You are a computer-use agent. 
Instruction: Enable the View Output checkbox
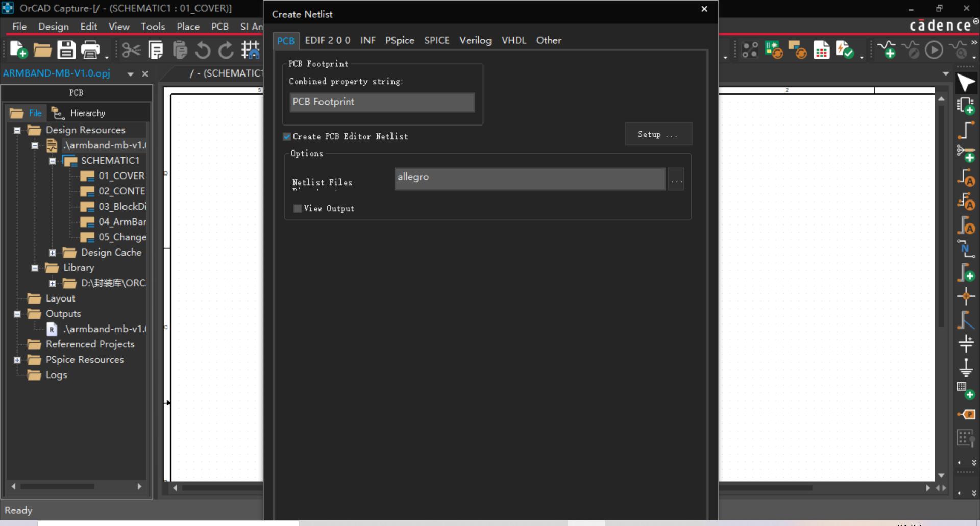pyautogui.click(x=298, y=208)
